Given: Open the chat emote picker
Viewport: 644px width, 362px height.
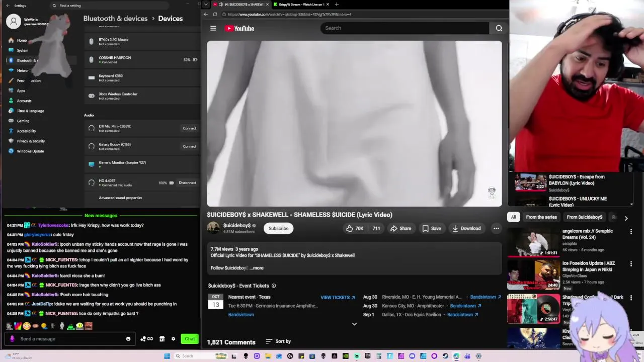Looking at the screenshot, I should (x=128, y=339).
